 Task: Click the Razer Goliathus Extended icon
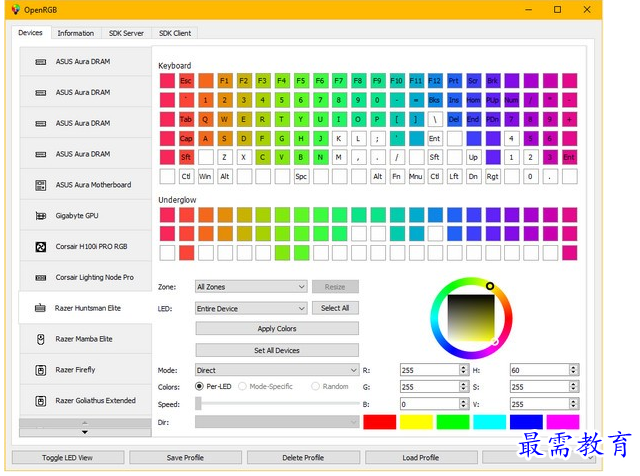click(40, 401)
